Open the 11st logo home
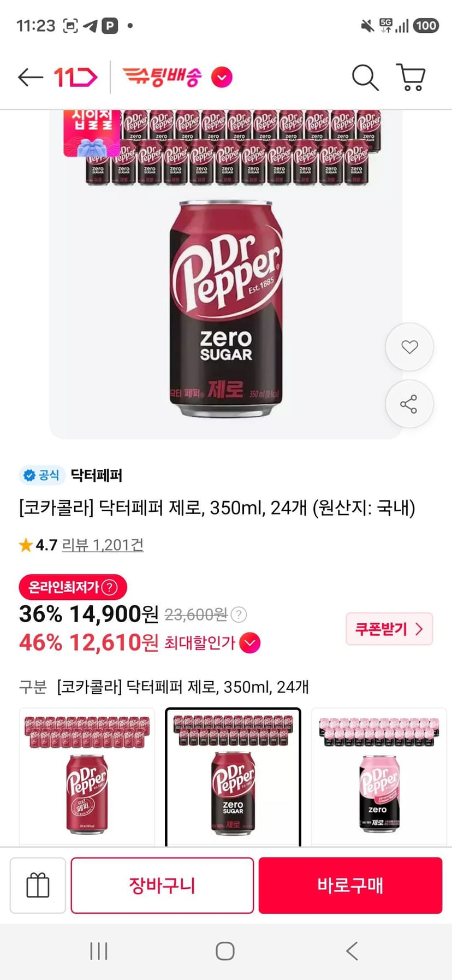Screen dimensions: 452x980 coord(75,78)
